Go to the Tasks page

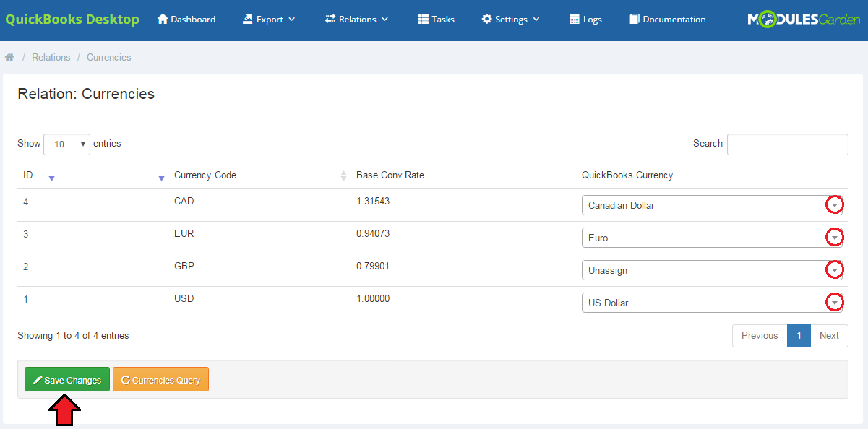coord(436,19)
